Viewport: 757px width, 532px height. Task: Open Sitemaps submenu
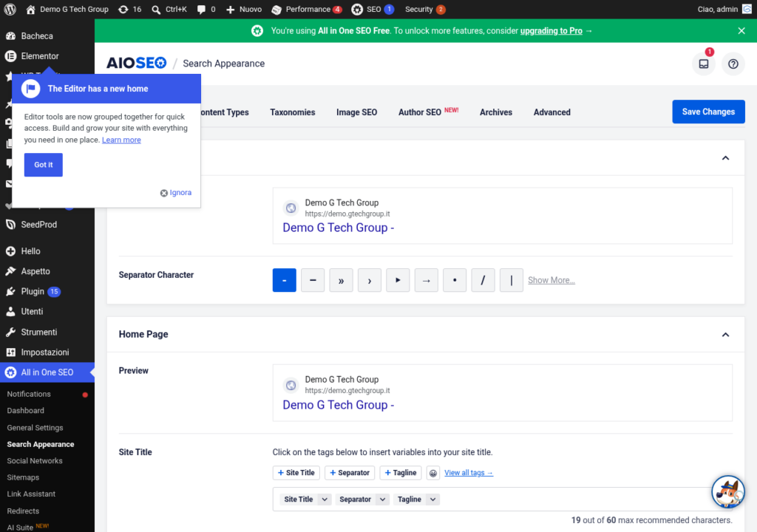coord(23,477)
